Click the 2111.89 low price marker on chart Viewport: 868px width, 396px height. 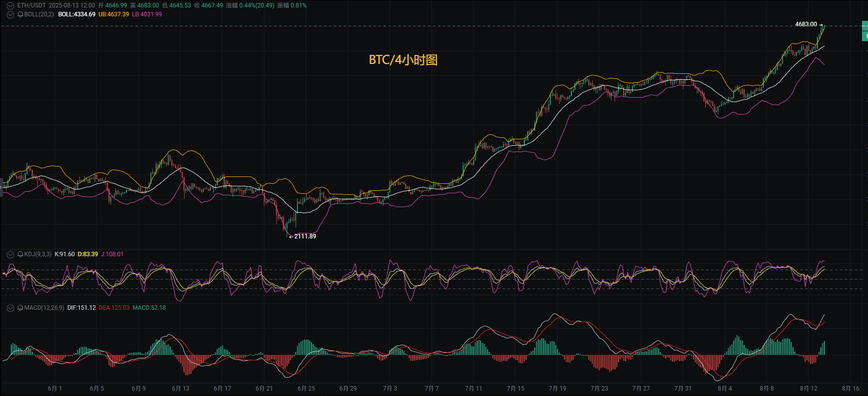305,236
